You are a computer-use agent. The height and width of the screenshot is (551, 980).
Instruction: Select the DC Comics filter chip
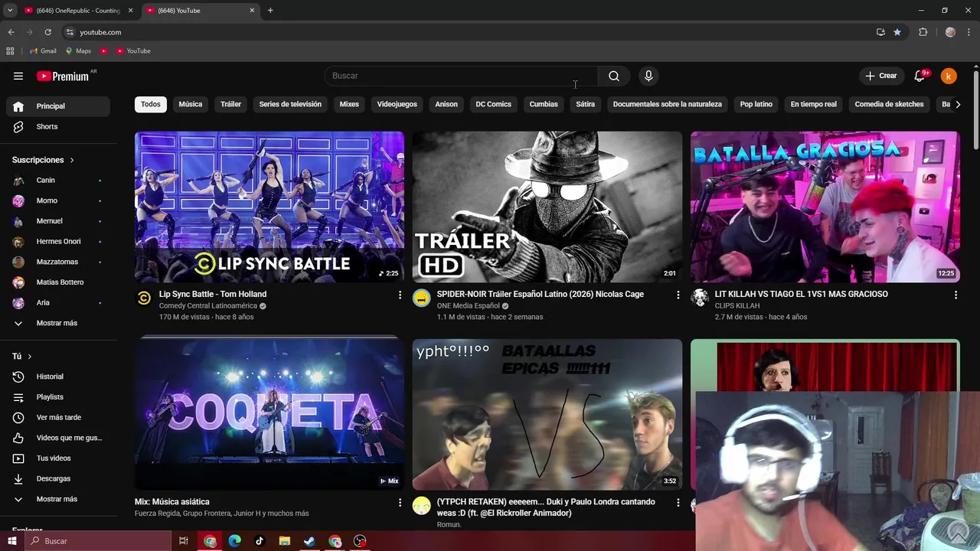click(493, 104)
